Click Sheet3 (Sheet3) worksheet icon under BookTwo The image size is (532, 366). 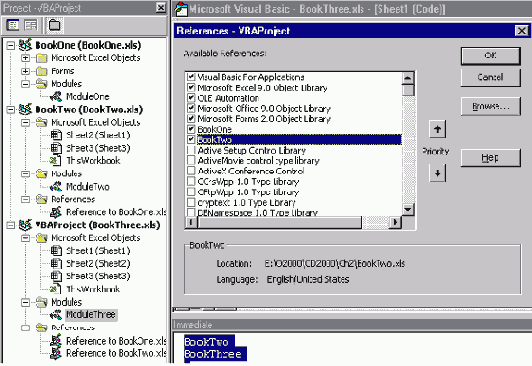[x=56, y=148]
